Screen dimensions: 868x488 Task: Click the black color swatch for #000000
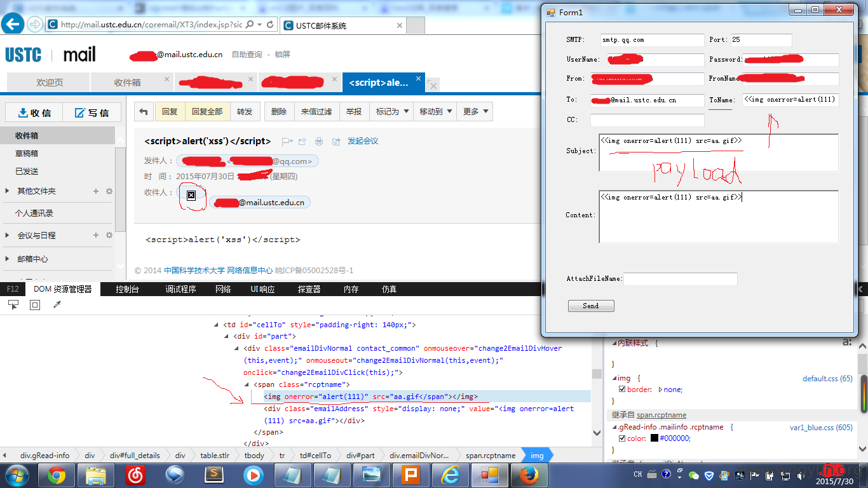point(654,438)
